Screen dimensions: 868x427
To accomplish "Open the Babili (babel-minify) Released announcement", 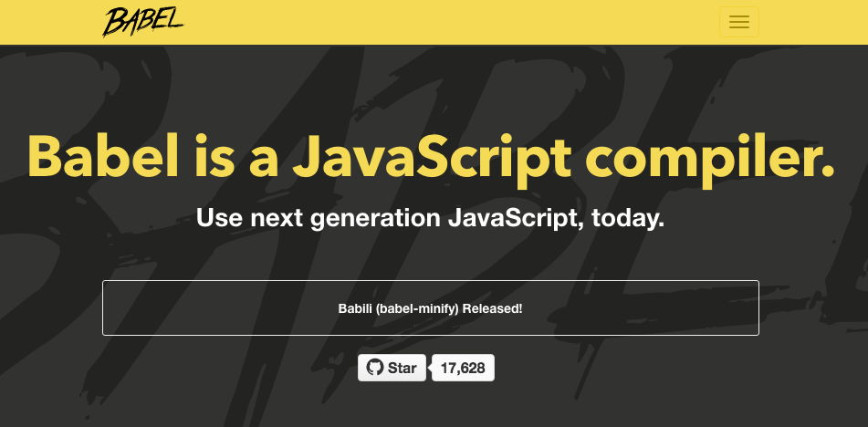I will (430, 308).
